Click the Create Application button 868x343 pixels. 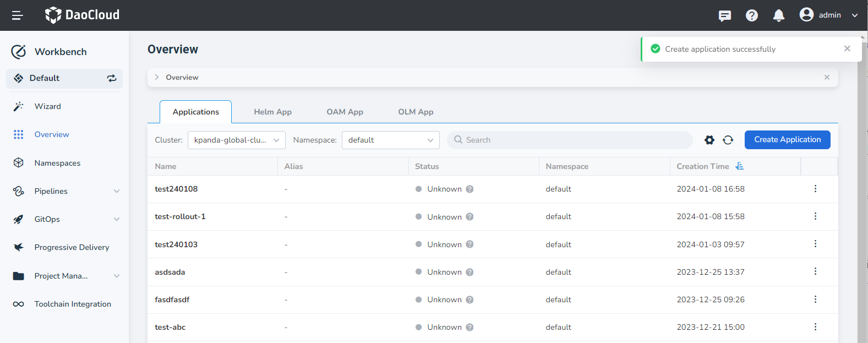787,140
